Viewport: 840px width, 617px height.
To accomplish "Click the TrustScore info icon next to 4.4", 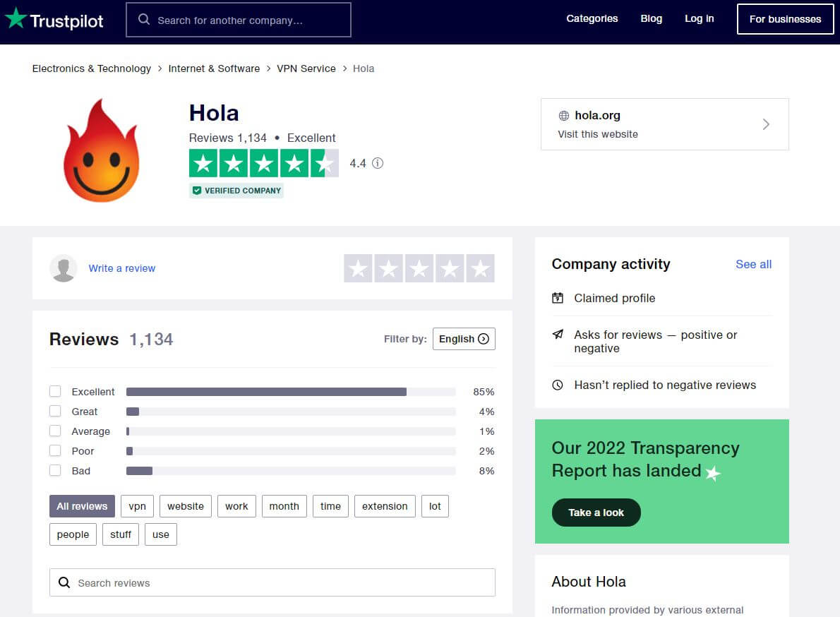I will pos(378,163).
